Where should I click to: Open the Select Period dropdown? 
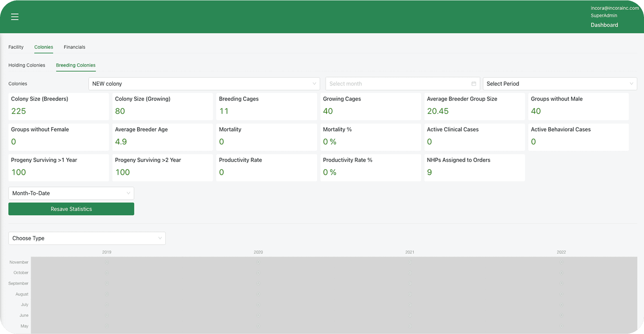pyautogui.click(x=560, y=84)
